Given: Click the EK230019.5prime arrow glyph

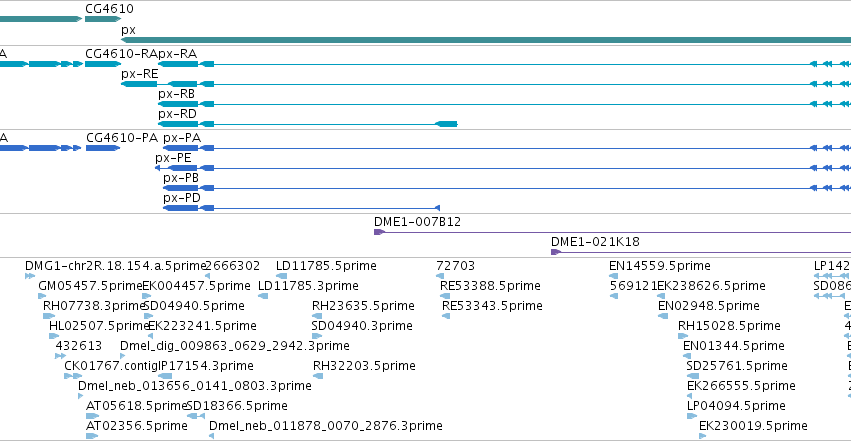Looking at the screenshot, I should click(x=703, y=436).
